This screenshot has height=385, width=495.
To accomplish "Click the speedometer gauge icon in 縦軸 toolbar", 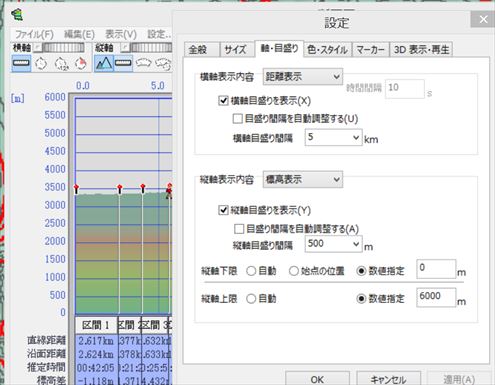I will click(x=143, y=63).
